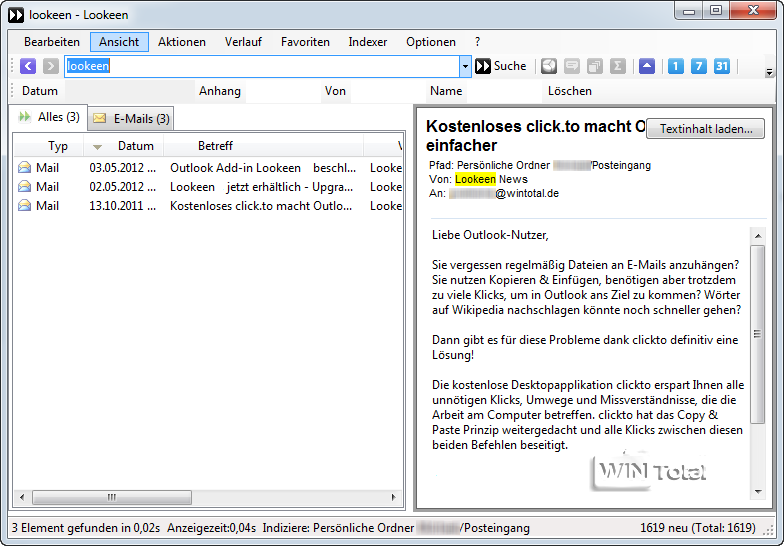Image resolution: width=784 pixels, height=546 pixels.
Task: Click the date 13.10.2011 in results
Action: pyautogui.click(x=122, y=206)
